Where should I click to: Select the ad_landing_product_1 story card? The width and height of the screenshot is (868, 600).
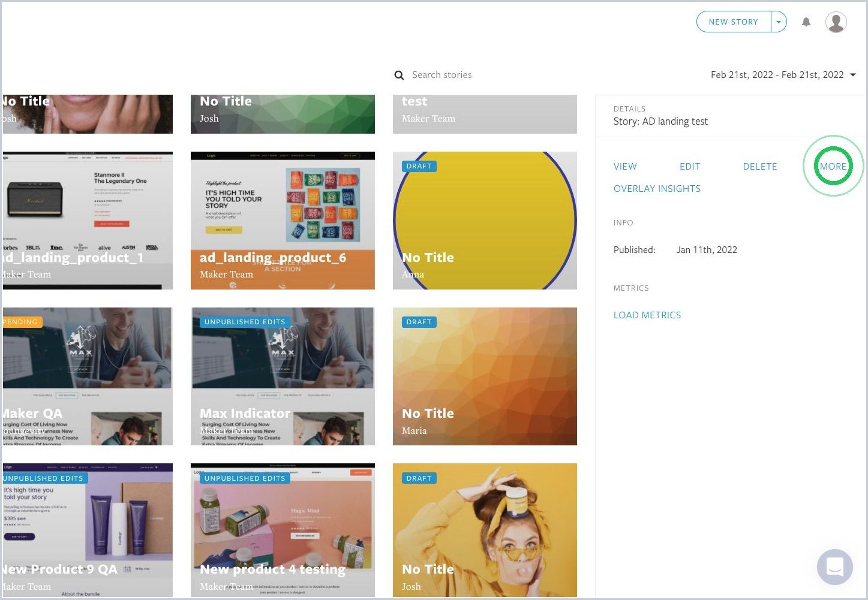tap(87, 221)
